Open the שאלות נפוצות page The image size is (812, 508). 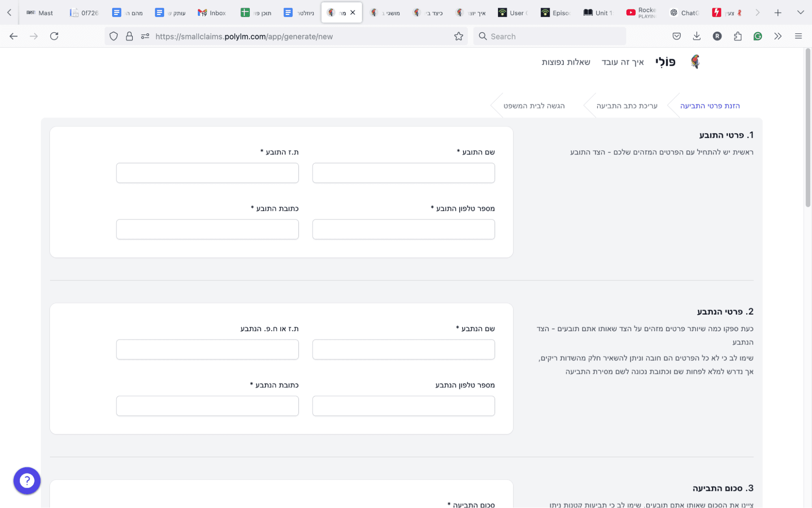click(x=566, y=62)
